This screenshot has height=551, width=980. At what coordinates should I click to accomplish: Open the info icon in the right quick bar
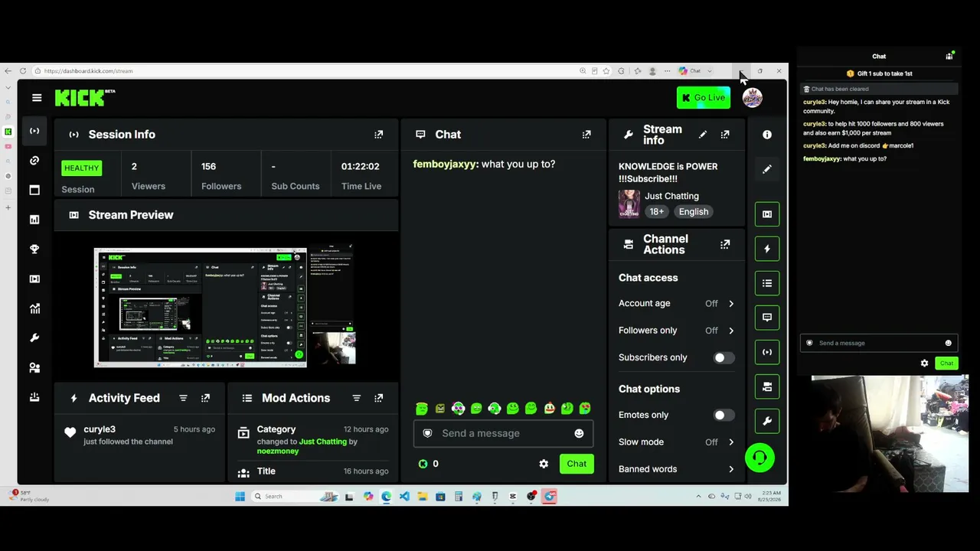767,134
